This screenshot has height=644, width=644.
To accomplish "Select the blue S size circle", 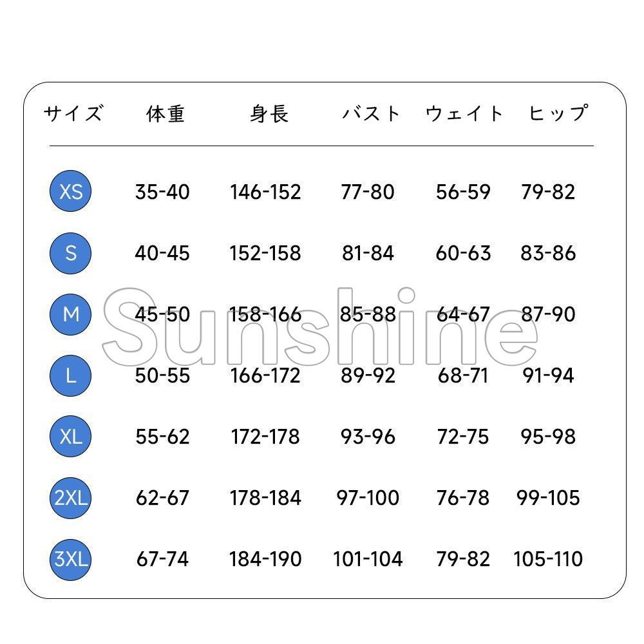I will (x=70, y=253).
